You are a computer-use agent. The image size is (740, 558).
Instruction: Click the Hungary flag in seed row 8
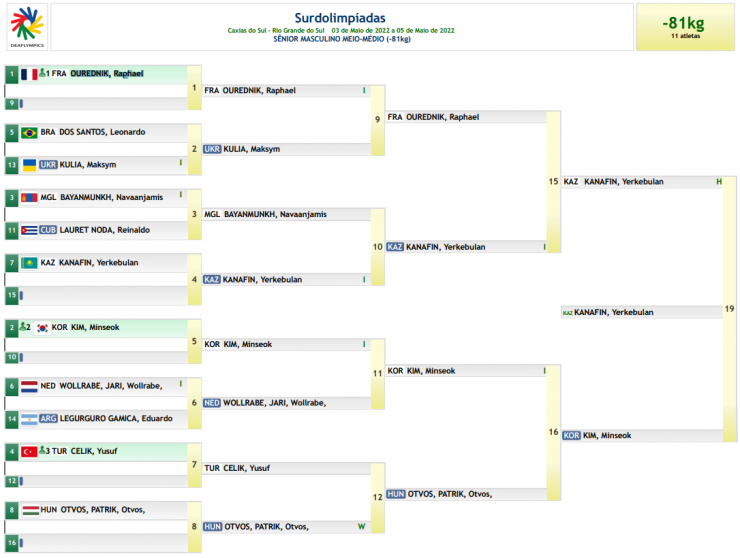[x=29, y=510]
